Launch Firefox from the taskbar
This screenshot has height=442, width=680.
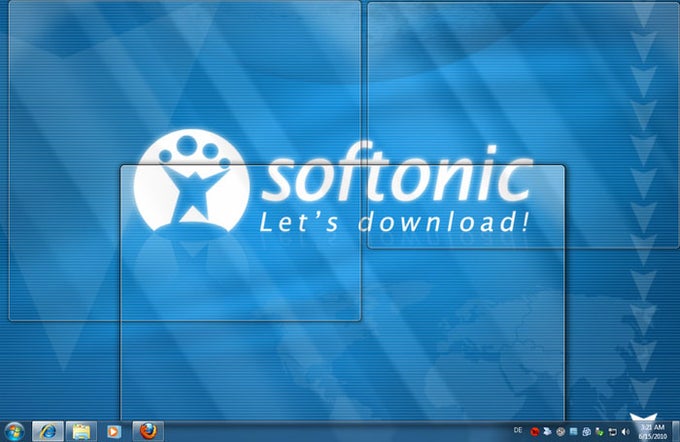click(x=148, y=431)
